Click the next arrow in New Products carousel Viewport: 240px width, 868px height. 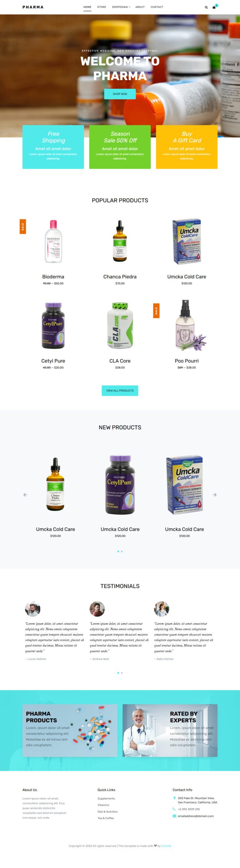pyautogui.click(x=215, y=495)
